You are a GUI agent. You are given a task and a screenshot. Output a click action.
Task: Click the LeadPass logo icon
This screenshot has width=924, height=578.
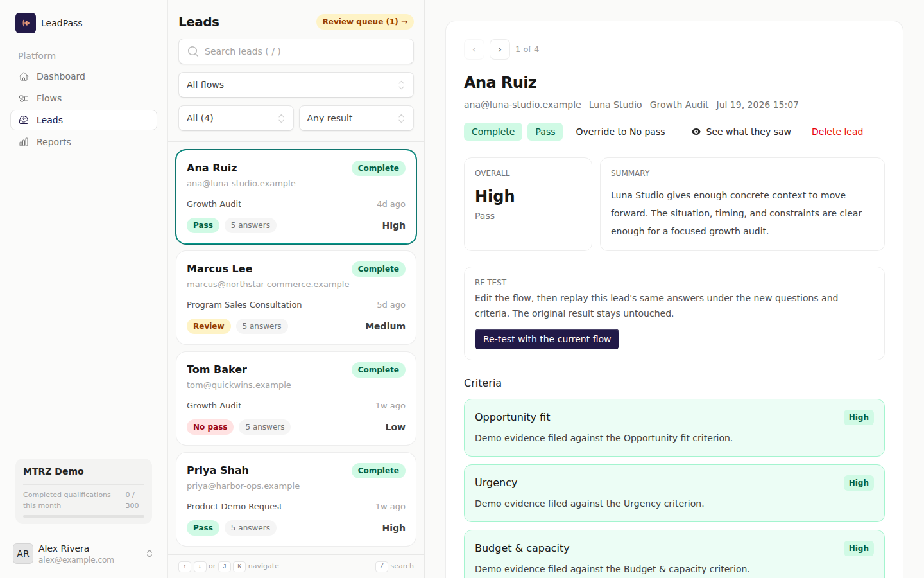point(26,23)
